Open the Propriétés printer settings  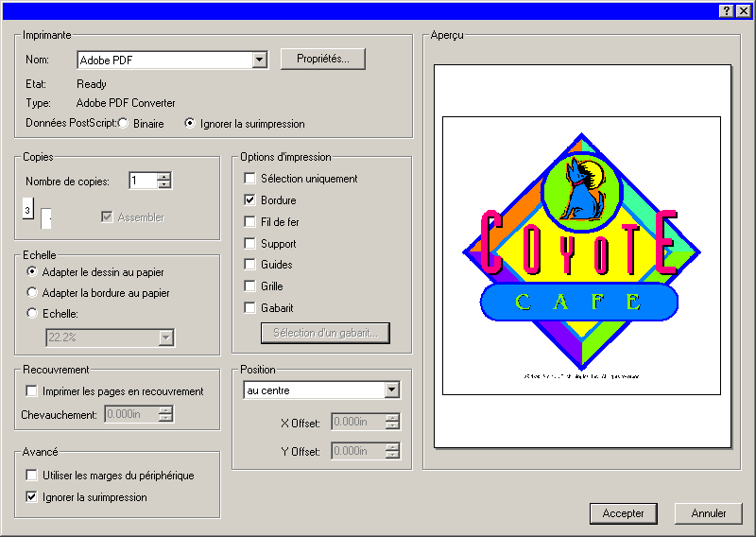click(x=322, y=59)
